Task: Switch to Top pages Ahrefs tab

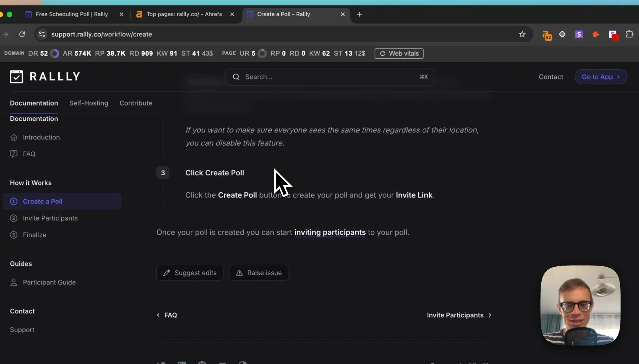Action: coord(184,14)
